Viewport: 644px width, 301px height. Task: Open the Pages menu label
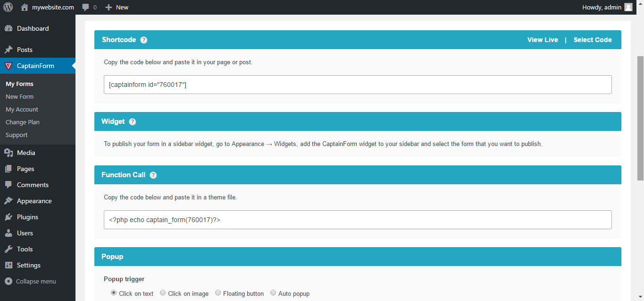pos(25,169)
